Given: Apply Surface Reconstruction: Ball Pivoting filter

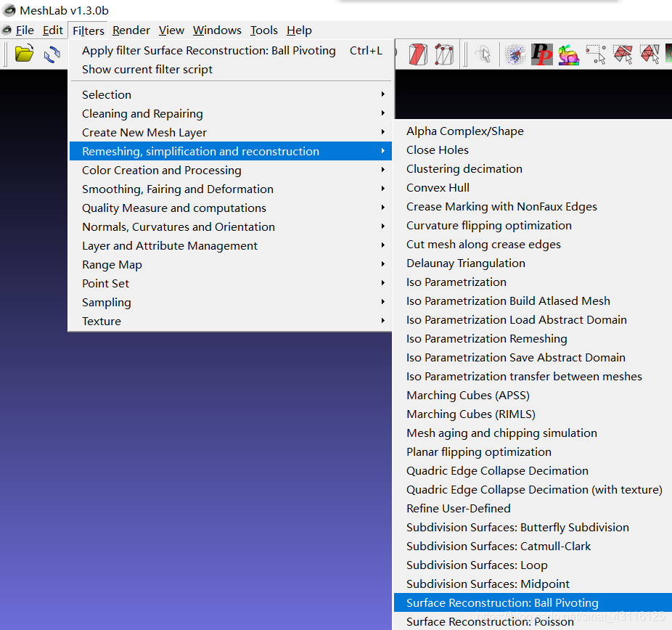Looking at the screenshot, I should 208,50.
